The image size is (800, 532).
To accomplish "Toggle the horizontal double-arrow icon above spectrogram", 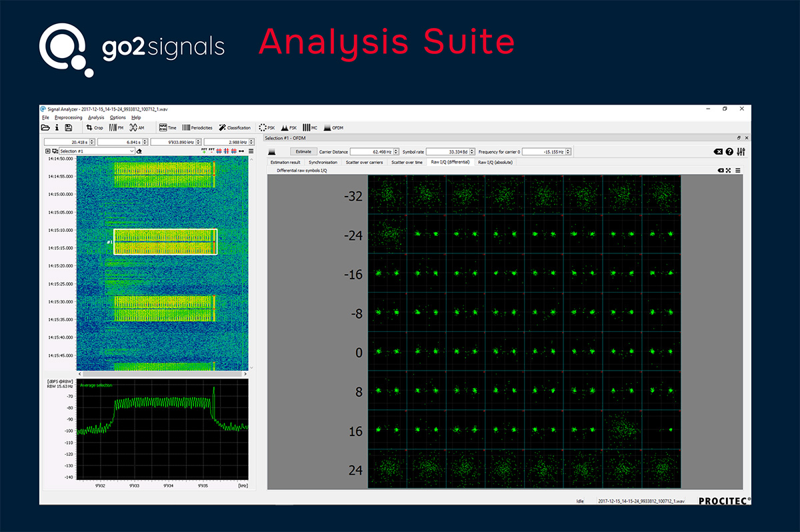I will pos(241,151).
